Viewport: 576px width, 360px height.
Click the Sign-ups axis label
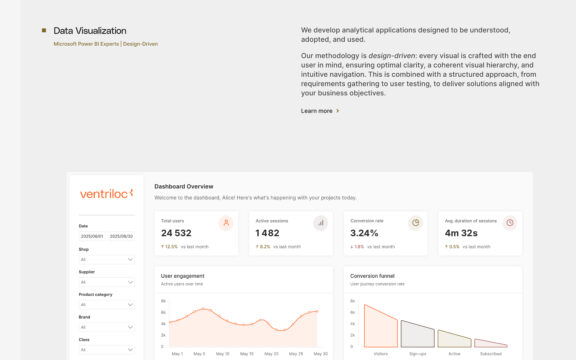[418, 354]
